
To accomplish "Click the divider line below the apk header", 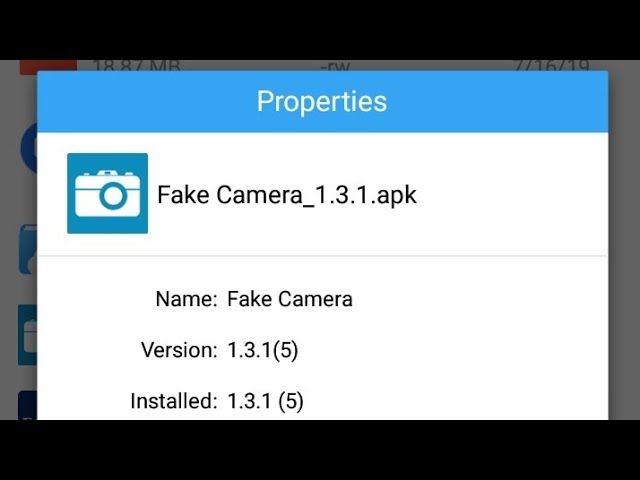I will tap(322, 256).
